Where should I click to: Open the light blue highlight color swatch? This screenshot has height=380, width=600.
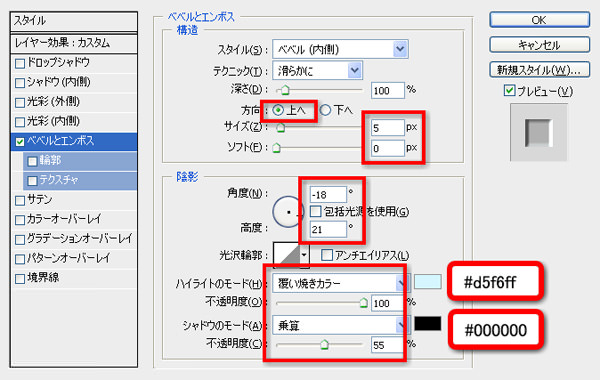point(428,282)
